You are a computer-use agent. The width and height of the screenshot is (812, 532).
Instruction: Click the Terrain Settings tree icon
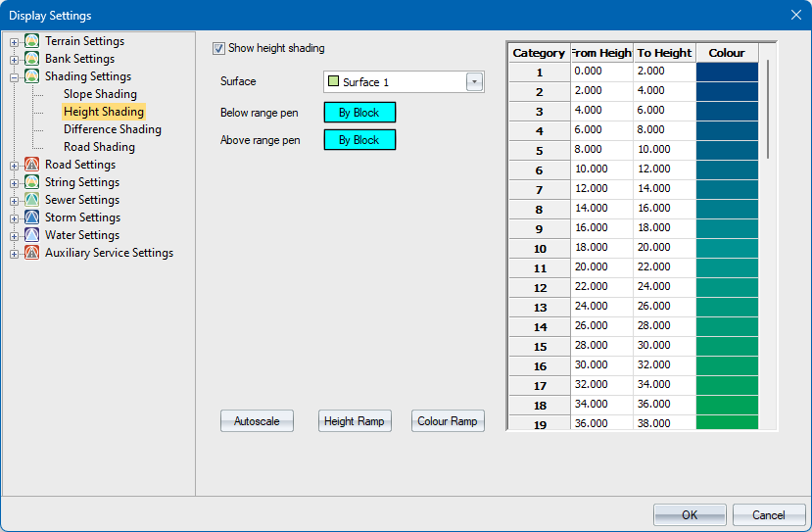click(32, 41)
